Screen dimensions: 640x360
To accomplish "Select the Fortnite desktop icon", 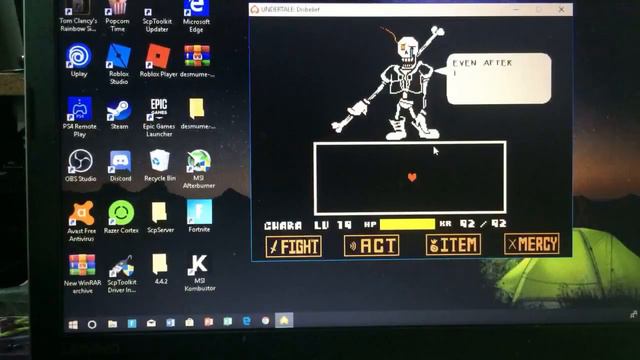I will tap(199, 216).
